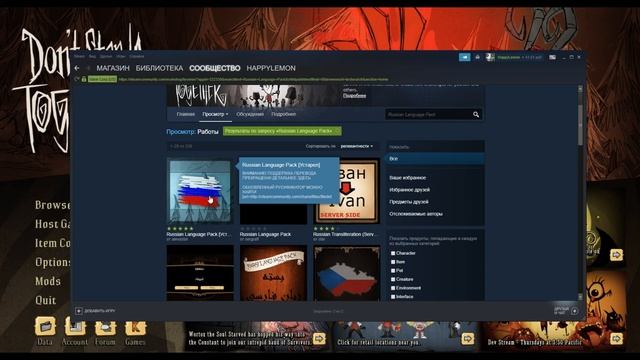Click inside the workshop search input field
640x360 pixels.
click(x=428, y=115)
